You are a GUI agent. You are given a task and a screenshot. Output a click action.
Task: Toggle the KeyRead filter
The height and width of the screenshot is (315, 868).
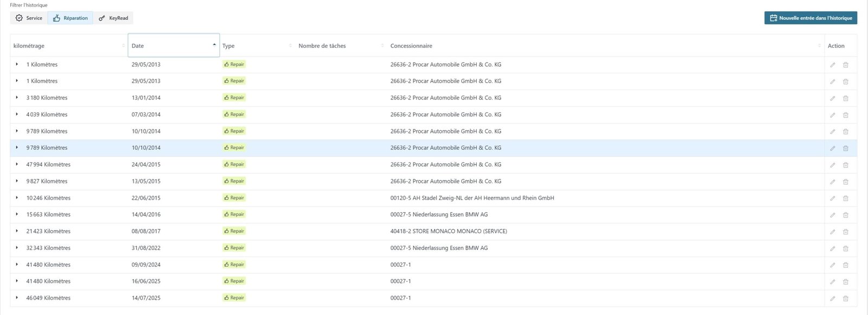click(x=113, y=18)
